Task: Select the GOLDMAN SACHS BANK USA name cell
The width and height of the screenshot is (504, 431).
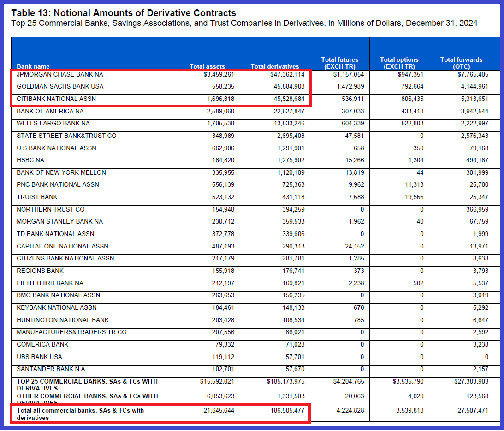Action: pyautogui.click(x=60, y=87)
